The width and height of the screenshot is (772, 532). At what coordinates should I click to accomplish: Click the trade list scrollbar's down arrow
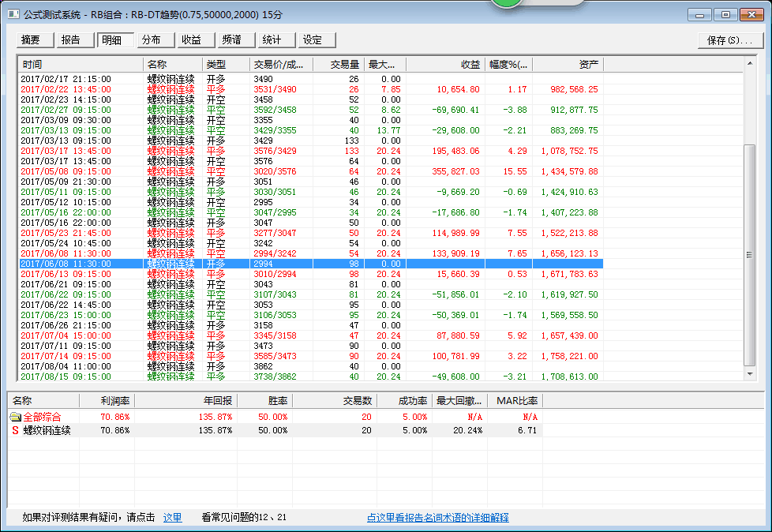750,376
